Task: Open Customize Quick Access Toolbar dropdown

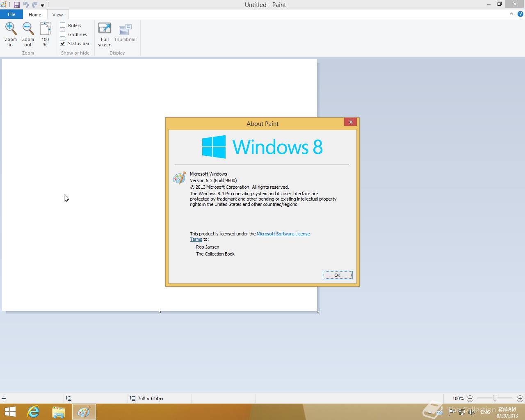Action: 42,5
